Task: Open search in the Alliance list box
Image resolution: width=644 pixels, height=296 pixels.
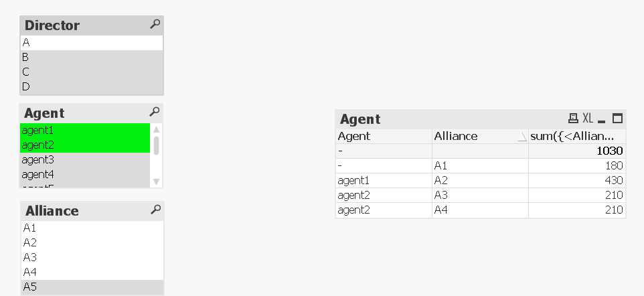Action: (x=155, y=210)
